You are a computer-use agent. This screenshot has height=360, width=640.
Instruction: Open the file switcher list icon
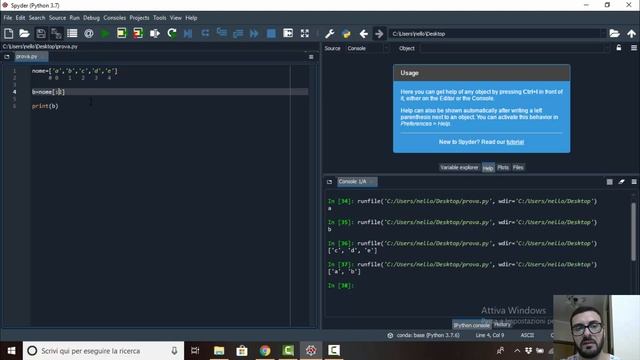pos(72,33)
